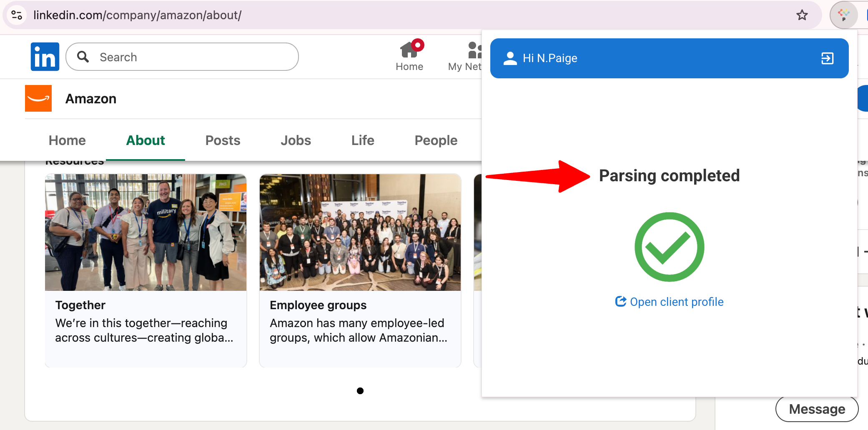The image size is (868, 430).
Task: View site information icon in address bar
Action: coord(17,15)
